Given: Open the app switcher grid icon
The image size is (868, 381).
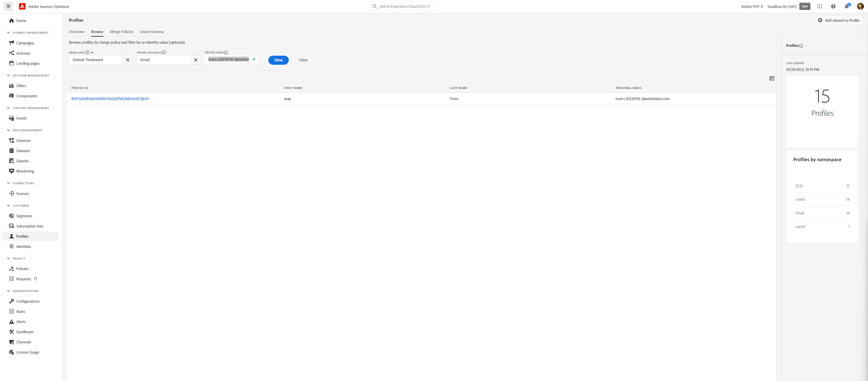Looking at the screenshot, I should tap(820, 6).
